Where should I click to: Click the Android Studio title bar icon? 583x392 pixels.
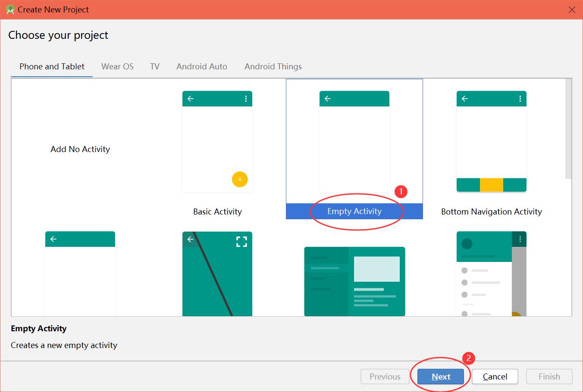point(10,9)
